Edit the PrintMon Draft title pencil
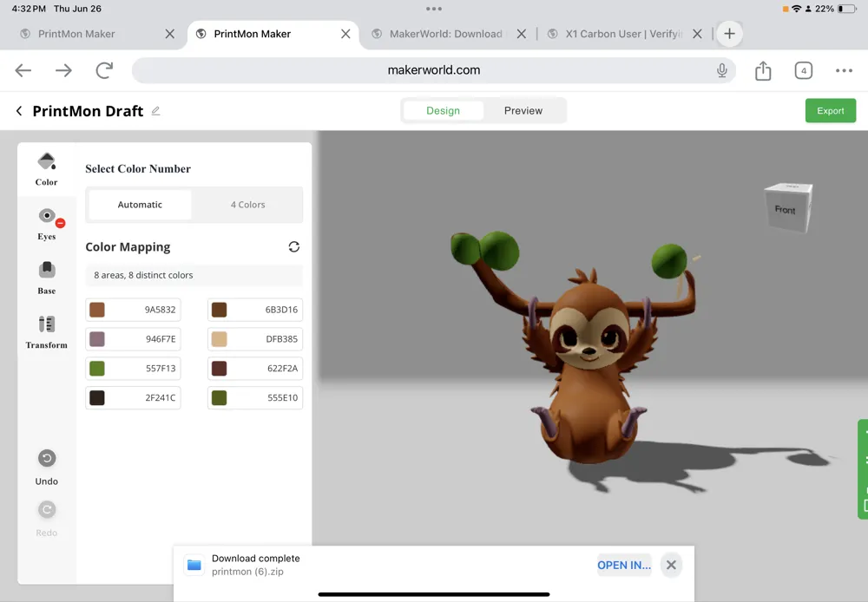Screen dimensions: 868x602 pos(155,111)
